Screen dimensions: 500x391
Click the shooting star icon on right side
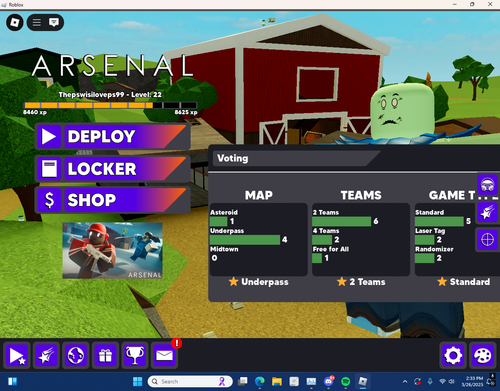[487, 212]
